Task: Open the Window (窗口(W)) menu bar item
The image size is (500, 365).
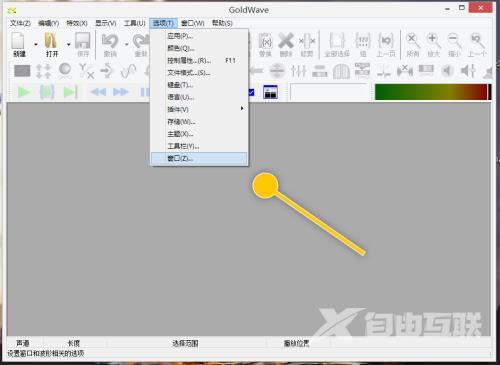Action: pos(193,23)
